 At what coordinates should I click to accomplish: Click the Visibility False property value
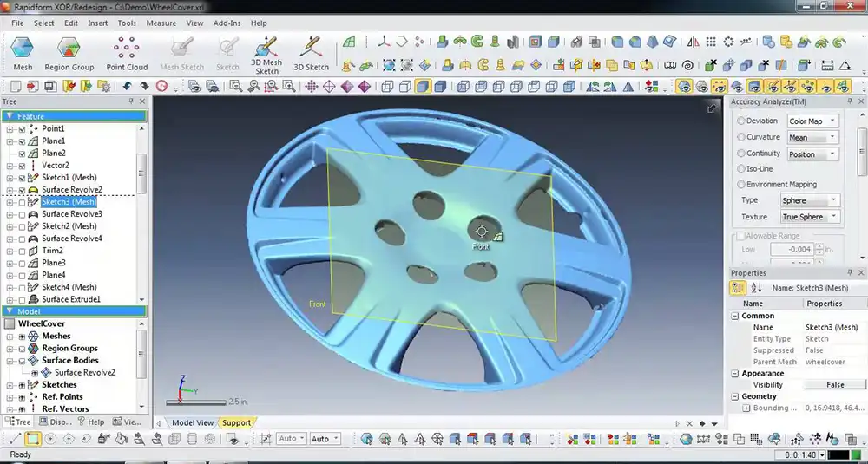(x=835, y=385)
